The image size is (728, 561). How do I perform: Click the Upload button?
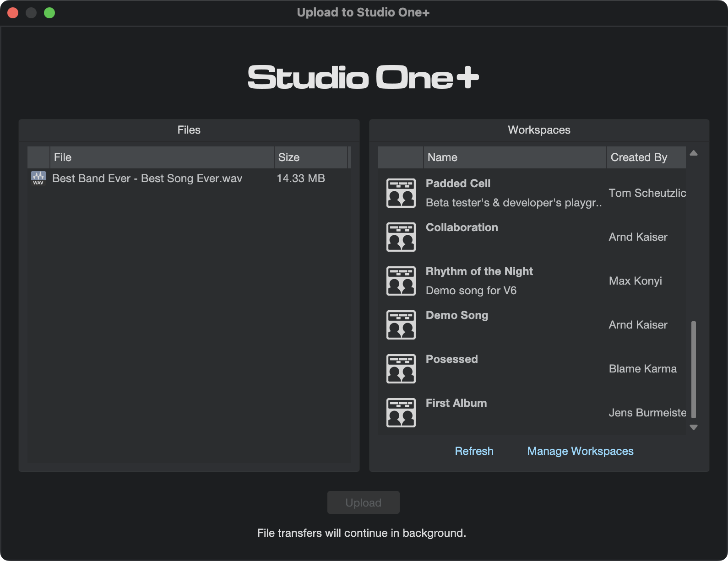click(364, 502)
